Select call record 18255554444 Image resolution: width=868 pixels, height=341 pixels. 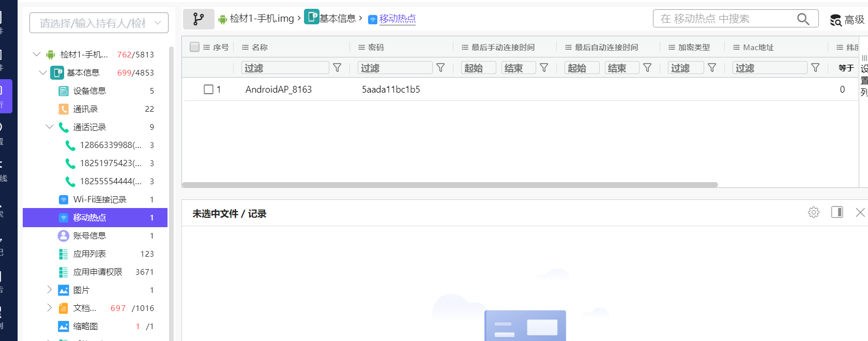point(110,182)
